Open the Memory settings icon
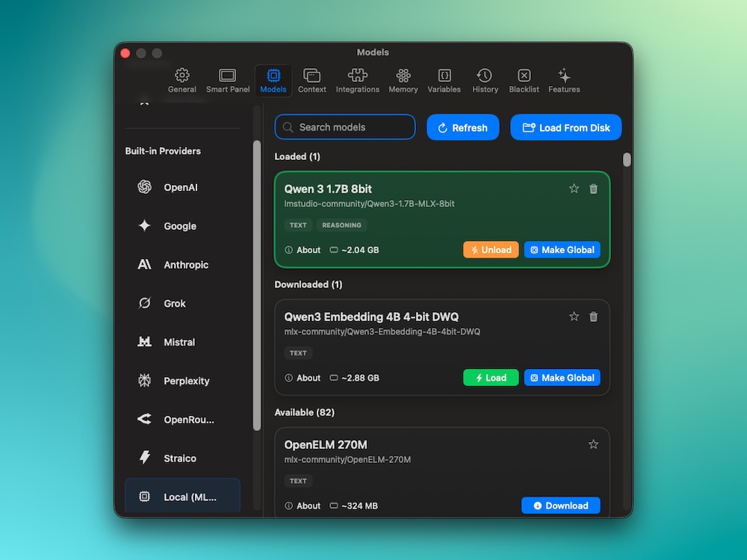The image size is (747, 560). point(403,81)
